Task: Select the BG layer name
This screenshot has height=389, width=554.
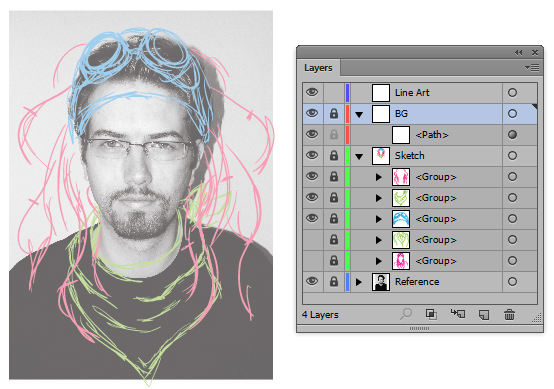Action: pos(401,114)
